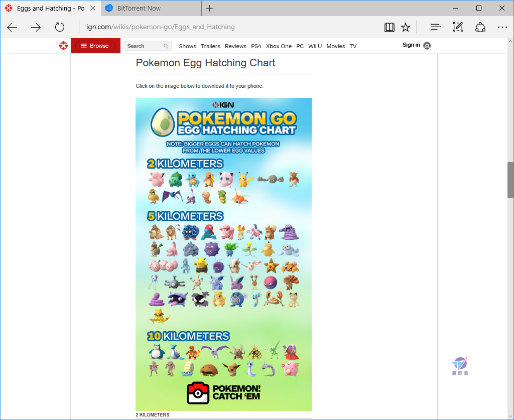Maximize the browser window
This screenshot has height=420, width=514.
(x=478, y=8)
